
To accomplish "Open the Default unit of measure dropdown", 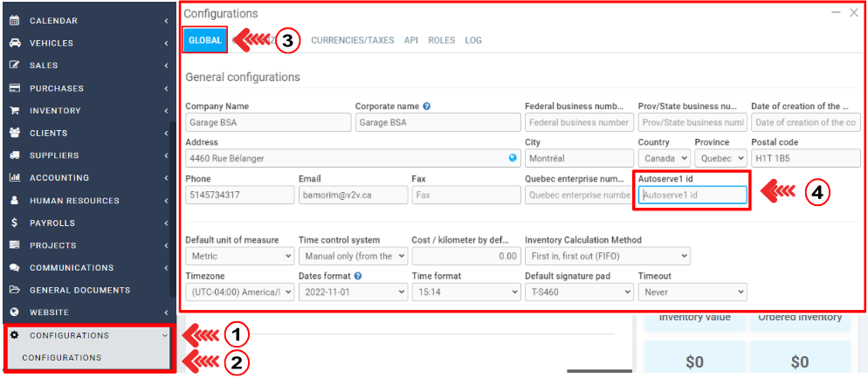I will [239, 257].
